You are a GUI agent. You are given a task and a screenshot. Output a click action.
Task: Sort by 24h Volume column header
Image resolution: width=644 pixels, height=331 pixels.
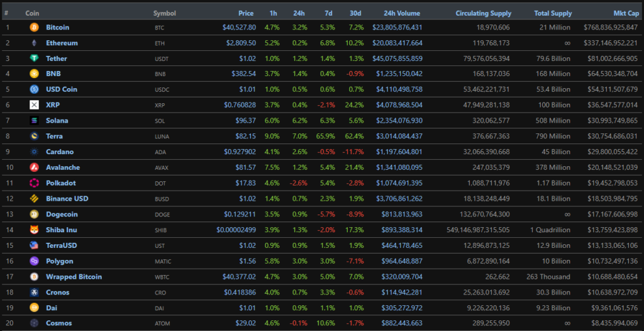click(x=402, y=13)
